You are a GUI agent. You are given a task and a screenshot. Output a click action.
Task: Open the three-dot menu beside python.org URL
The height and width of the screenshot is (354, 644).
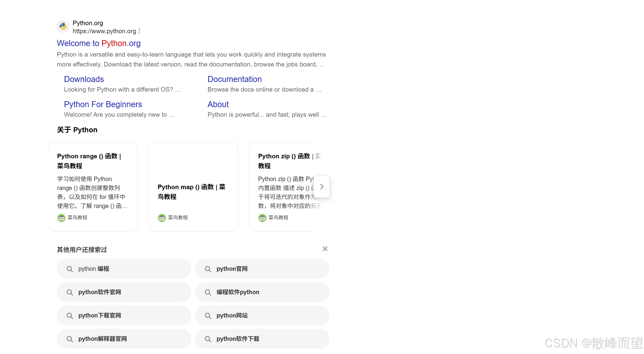(139, 31)
